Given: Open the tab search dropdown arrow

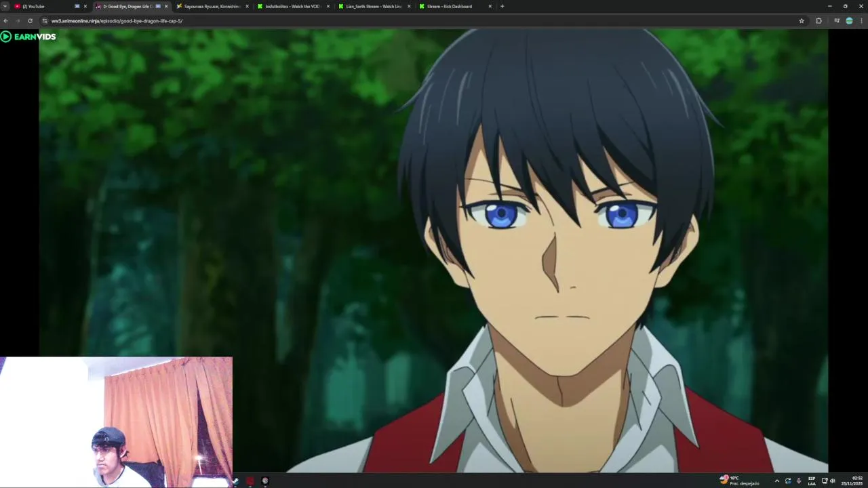Looking at the screenshot, I should [5, 6].
